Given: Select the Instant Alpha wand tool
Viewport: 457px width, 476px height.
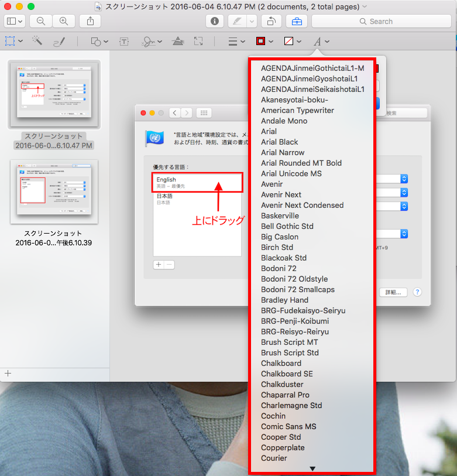Looking at the screenshot, I should coord(37,40).
